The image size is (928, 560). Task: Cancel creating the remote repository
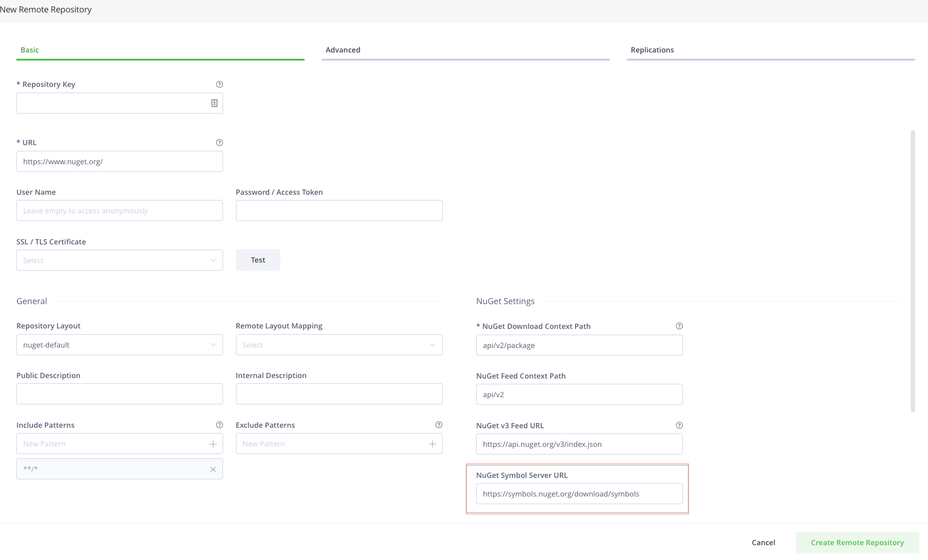763,542
